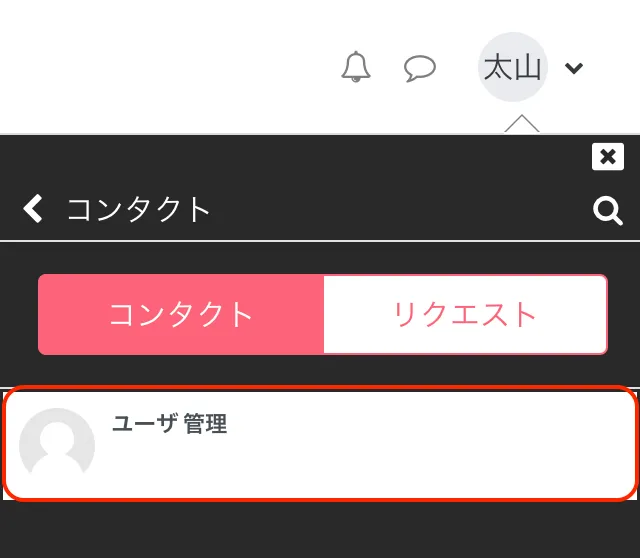
Task: Open the notifications bell
Action: tap(356, 67)
